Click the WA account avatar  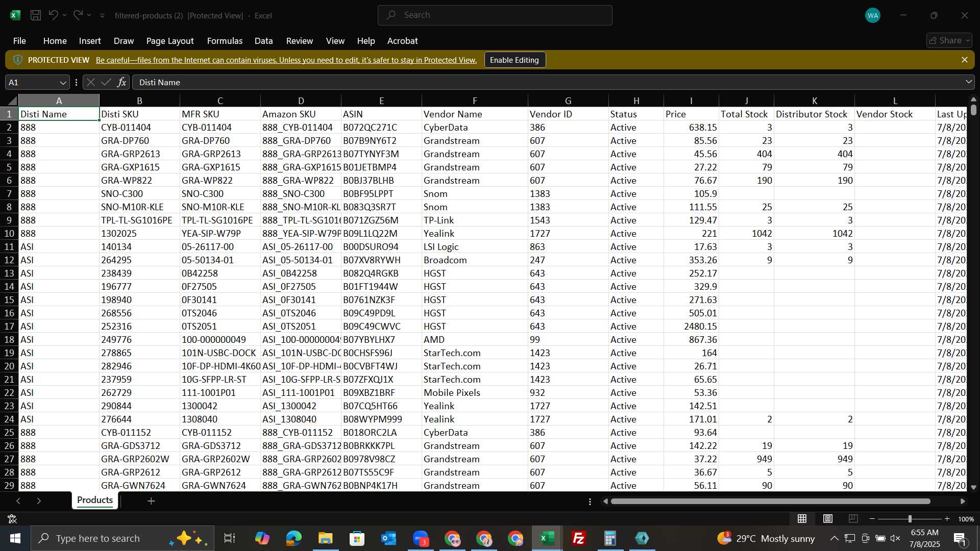point(873,15)
